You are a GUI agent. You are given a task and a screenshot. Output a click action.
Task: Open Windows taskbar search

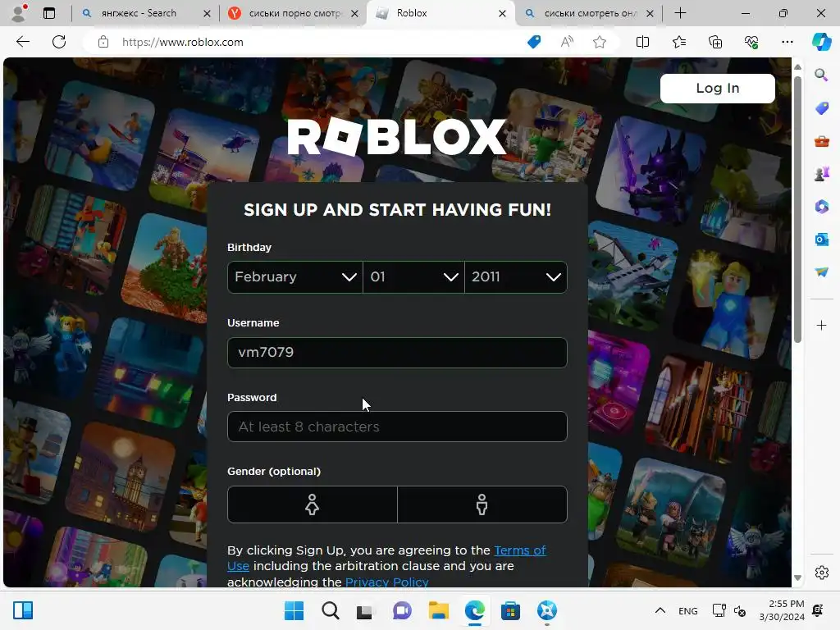pos(330,610)
